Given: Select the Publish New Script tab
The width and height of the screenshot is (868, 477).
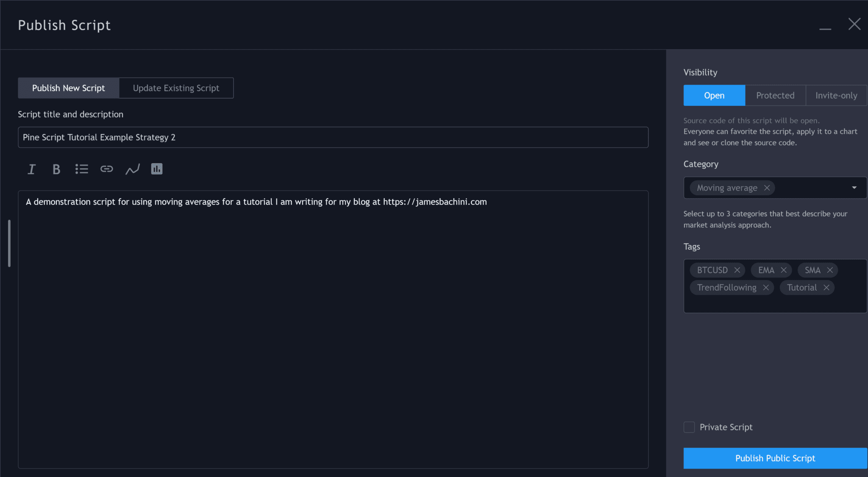Looking at the screenshot, I should click(68, 88).
